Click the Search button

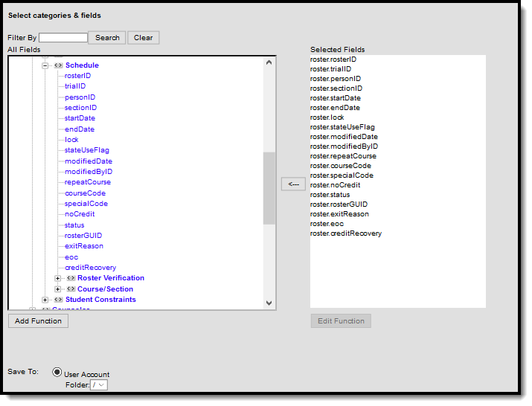(107, 38)
